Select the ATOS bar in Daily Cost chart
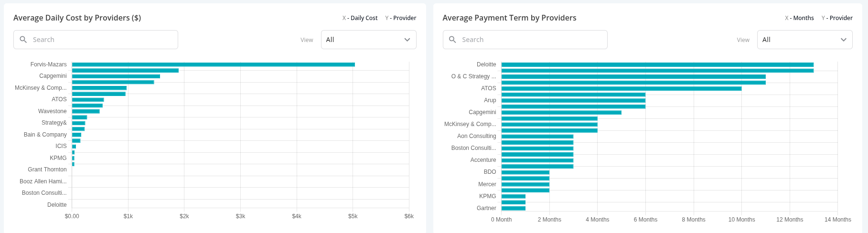Screen dimensions: 868x233 click(88, 99)
